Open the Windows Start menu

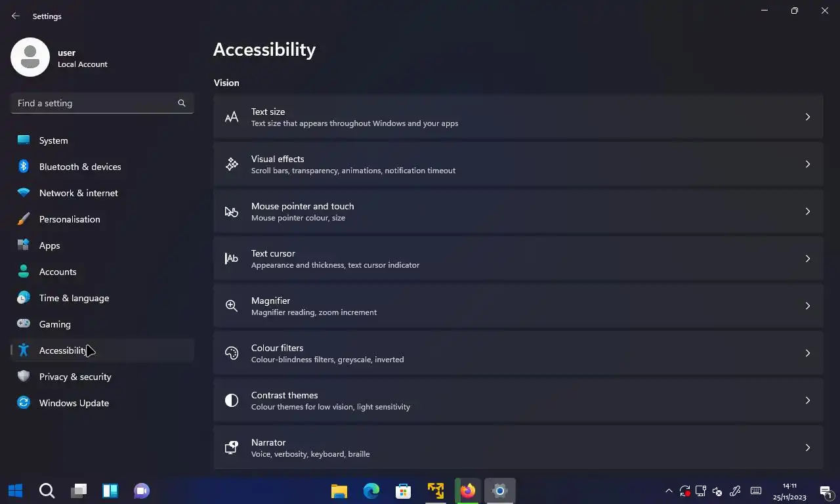[x=16, y=490]
